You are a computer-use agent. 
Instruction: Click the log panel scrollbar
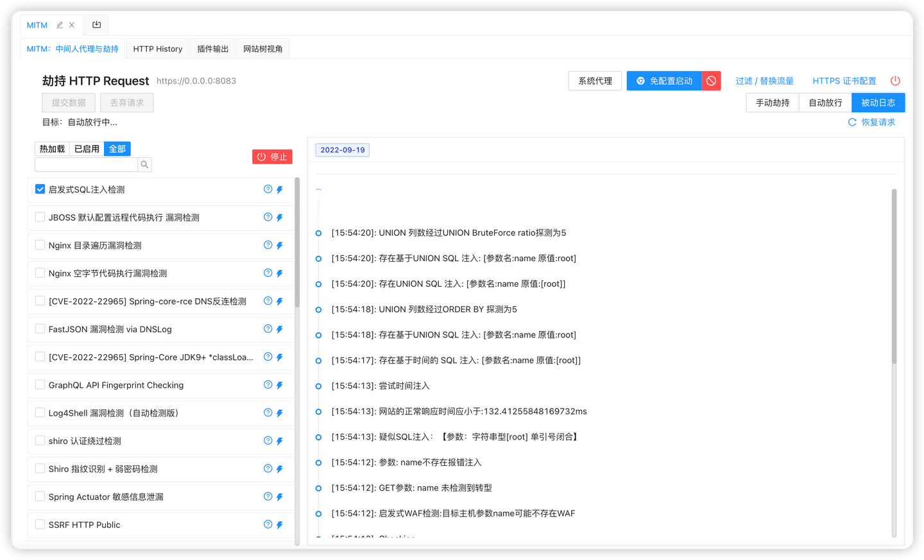[894, 276]
